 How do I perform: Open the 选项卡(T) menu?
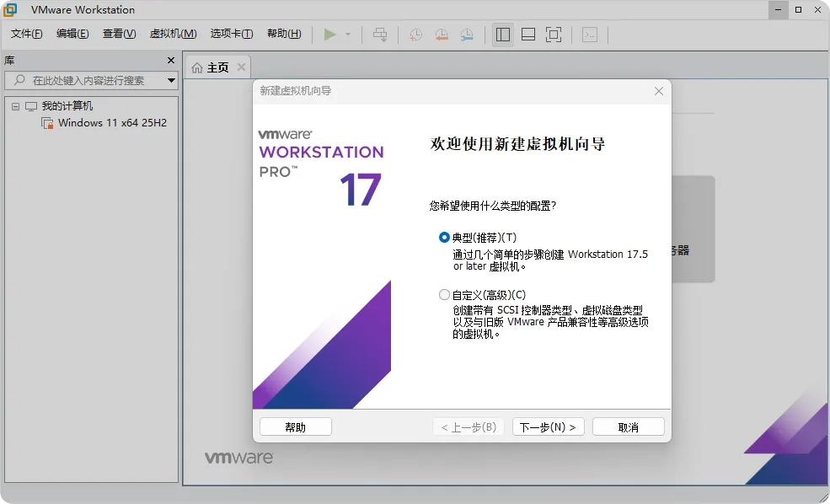(232, 34)
